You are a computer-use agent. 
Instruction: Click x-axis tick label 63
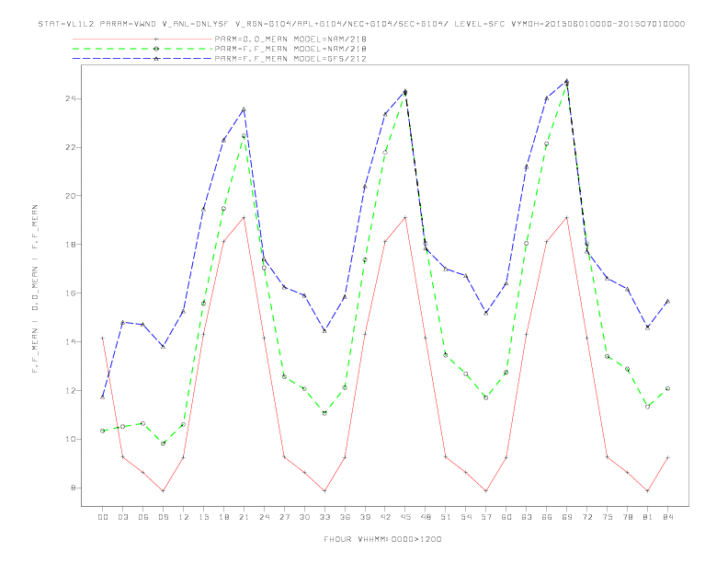point(527,517)
